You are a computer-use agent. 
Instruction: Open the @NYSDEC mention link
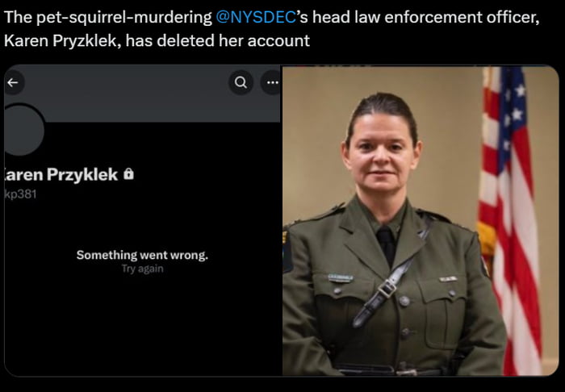(x=256, y=17)
